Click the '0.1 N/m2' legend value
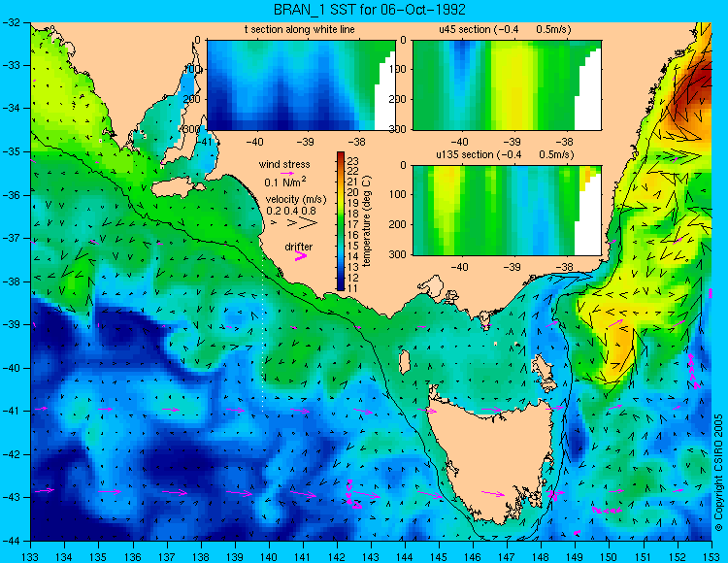Image resolution: width=728 pixels, height=563 pixels. 285,182
